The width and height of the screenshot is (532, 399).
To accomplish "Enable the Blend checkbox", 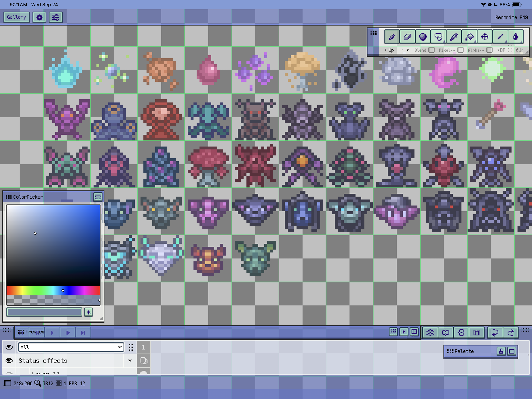I will (432, 50).
